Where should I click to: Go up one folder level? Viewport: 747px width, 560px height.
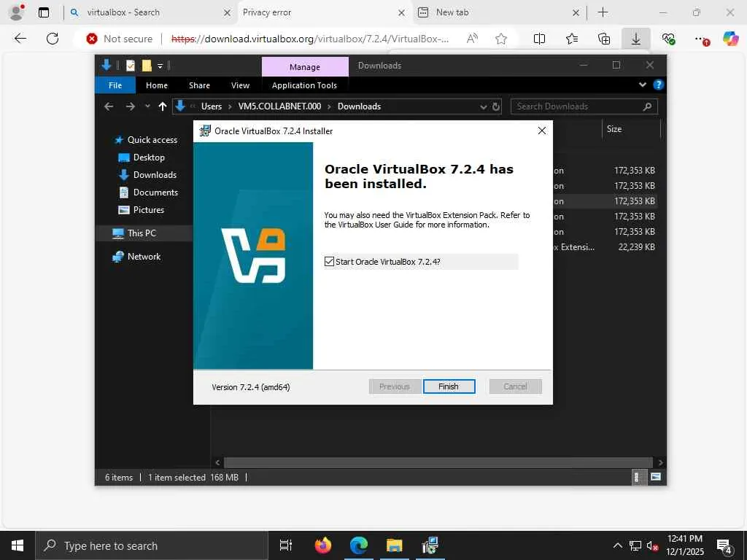point(163,106)
